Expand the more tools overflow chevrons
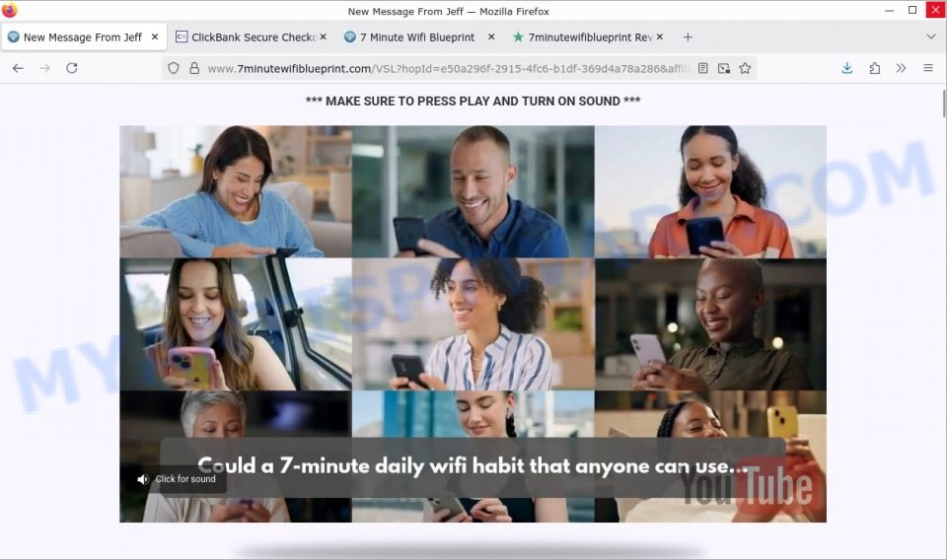Viewport: 947px width, 560px height. pos(901,68)
